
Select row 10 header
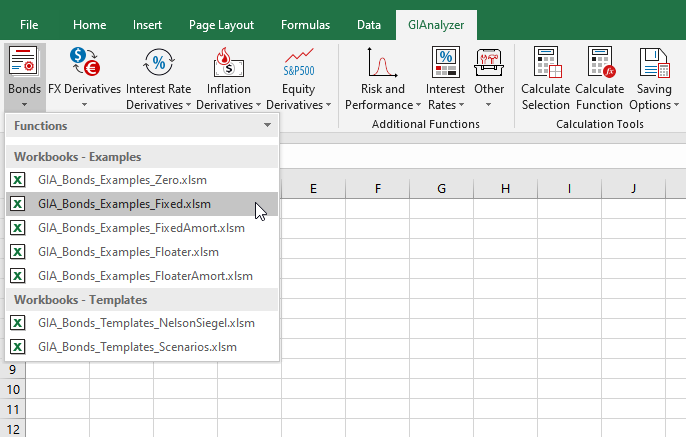13,389
